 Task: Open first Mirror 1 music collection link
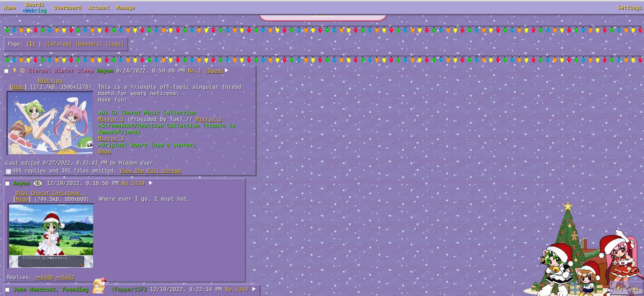click(111, 119)
